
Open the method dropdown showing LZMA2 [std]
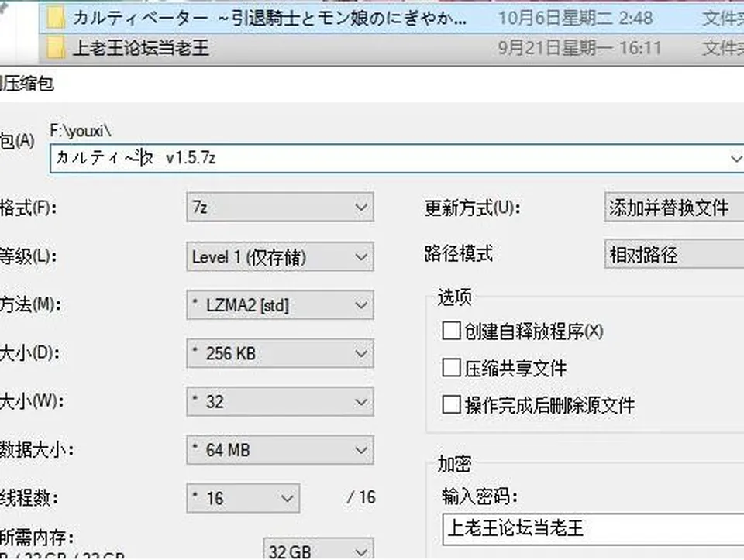tap(280, 305)
